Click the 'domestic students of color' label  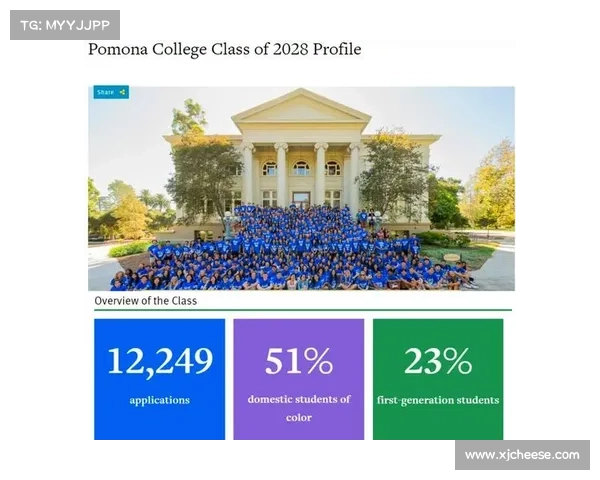point(299,408)
